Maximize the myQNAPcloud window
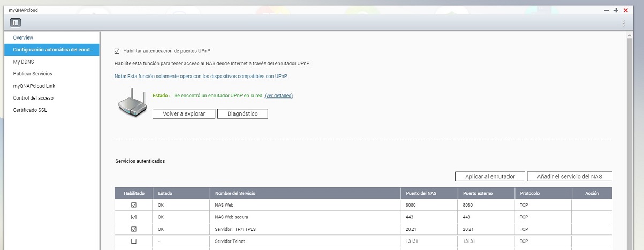The height and width of the screenshot is (250, 644). pos(616,10)
